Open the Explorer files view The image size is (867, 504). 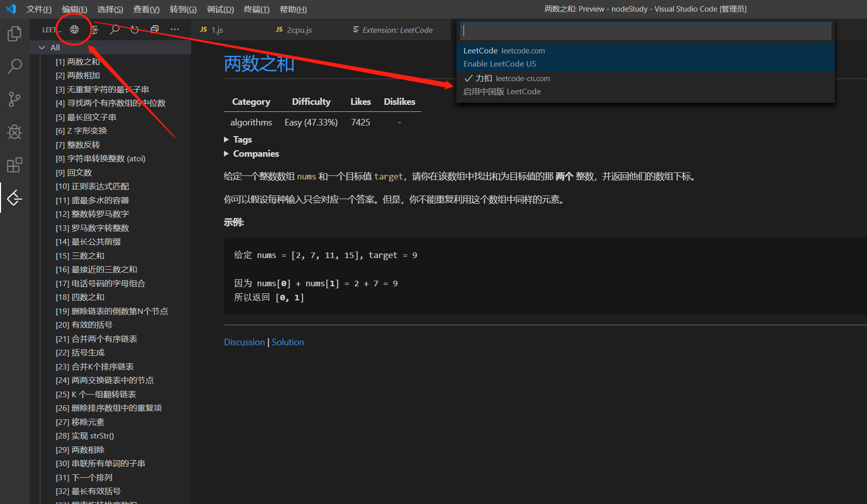point(15,34)
